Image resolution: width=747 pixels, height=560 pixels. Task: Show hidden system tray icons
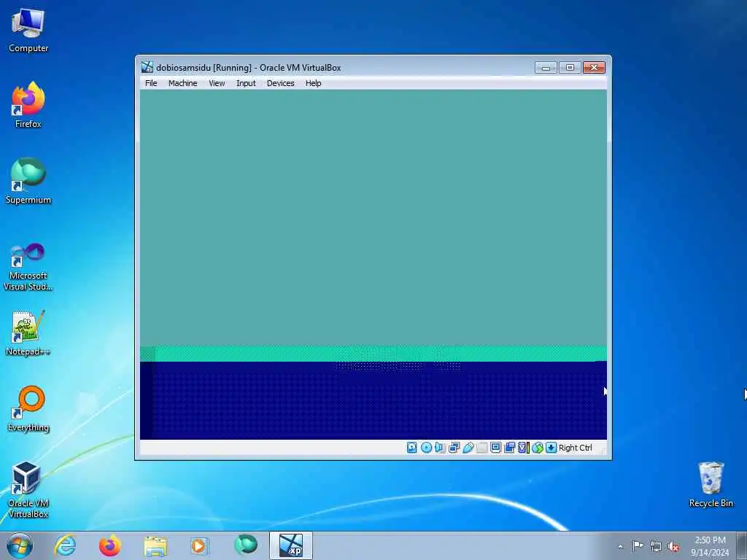tap(620, 546)
